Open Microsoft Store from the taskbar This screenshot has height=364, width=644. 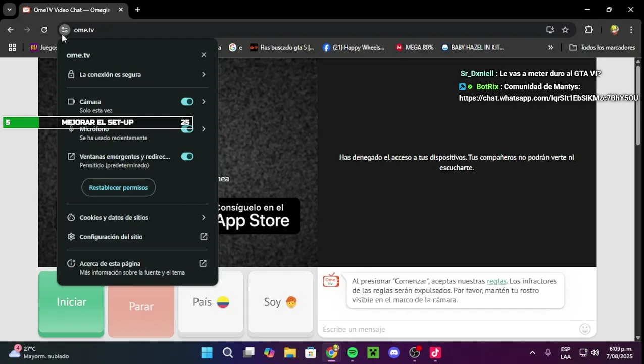tap(311, 352)
